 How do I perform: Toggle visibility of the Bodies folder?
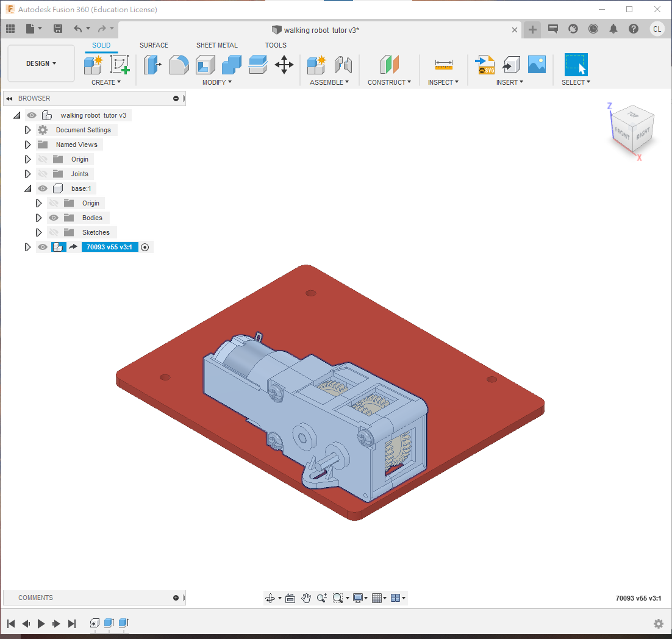tap(54, 218)
